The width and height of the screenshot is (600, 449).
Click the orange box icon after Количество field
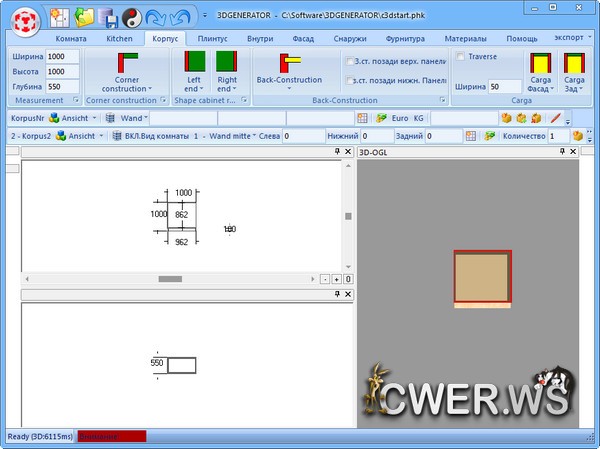[578, 136]
